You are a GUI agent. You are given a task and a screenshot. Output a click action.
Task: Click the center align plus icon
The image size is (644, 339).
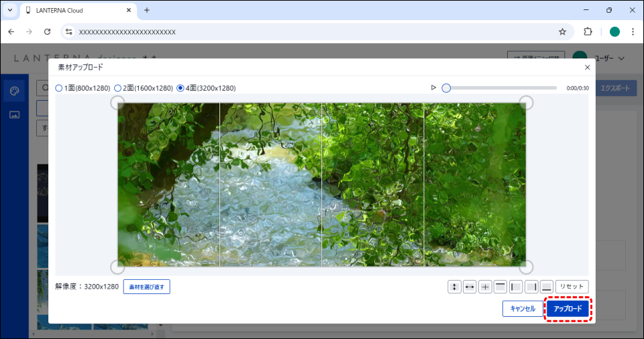[486, 287]
